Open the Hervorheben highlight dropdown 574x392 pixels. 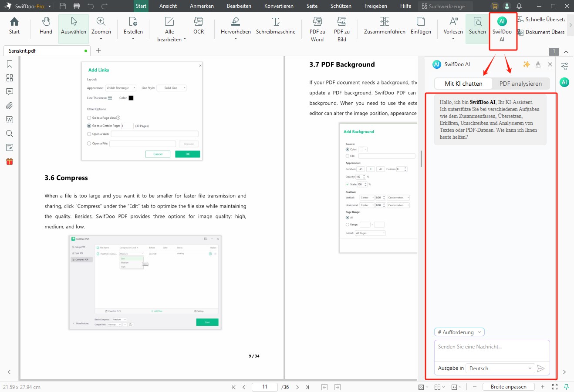(x=236, y=39)
